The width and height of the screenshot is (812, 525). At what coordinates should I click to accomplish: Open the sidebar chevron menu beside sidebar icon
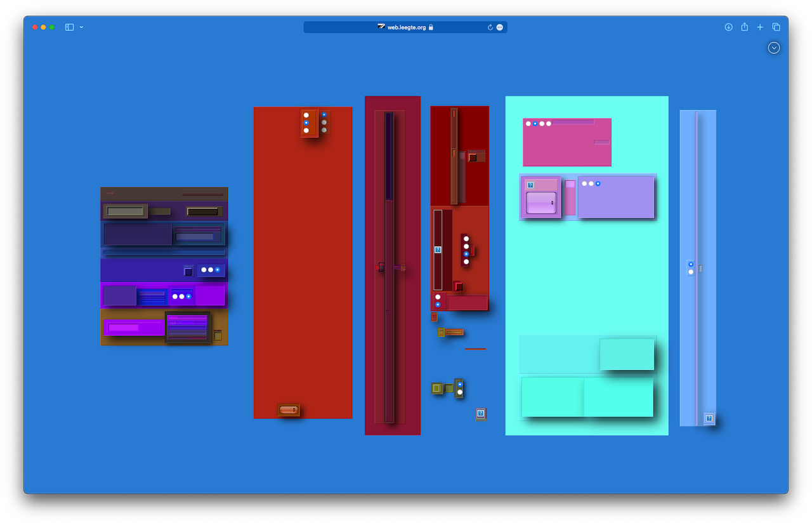pyautogui.click(x=81, y=27)
